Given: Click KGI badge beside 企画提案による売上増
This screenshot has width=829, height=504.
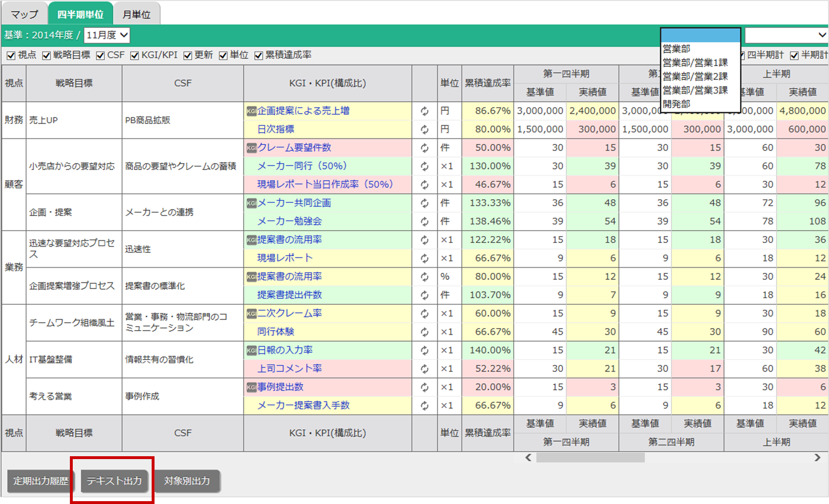Looking at the screenshot, I should 251,111.
